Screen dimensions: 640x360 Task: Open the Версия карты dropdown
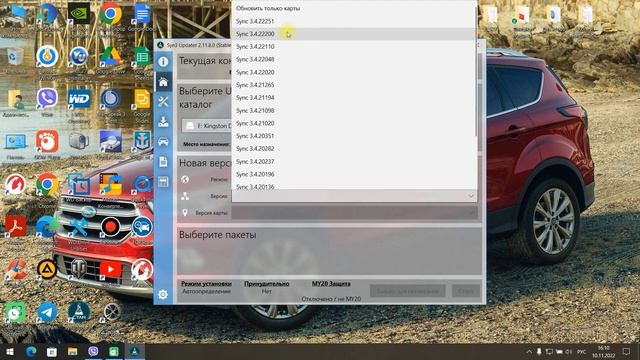click(x=354, y=213)
